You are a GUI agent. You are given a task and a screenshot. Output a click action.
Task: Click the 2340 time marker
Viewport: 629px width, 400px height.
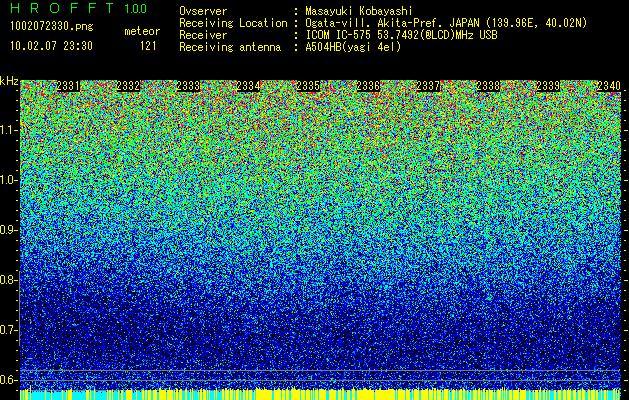pyautogui.click(x=609, y=86)
